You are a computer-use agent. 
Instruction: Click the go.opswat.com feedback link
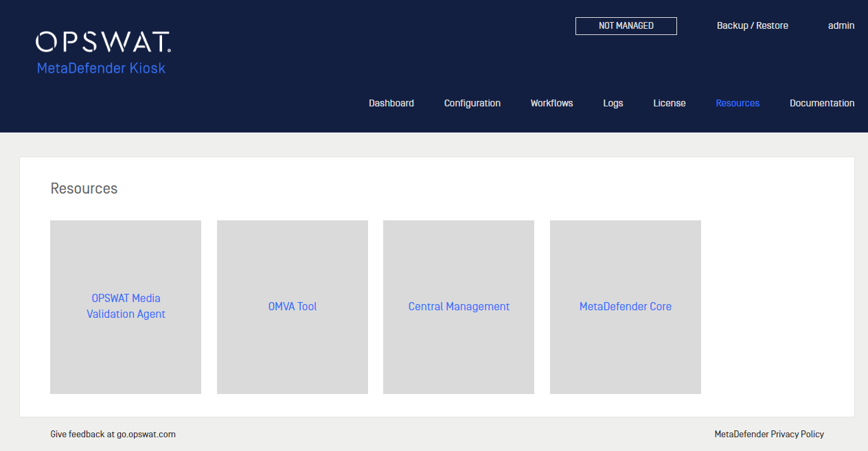point(146,435)
